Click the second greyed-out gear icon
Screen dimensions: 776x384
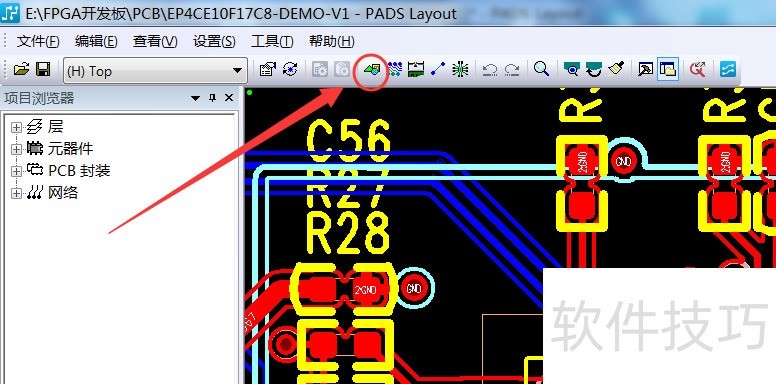click(x=342, y=69)
